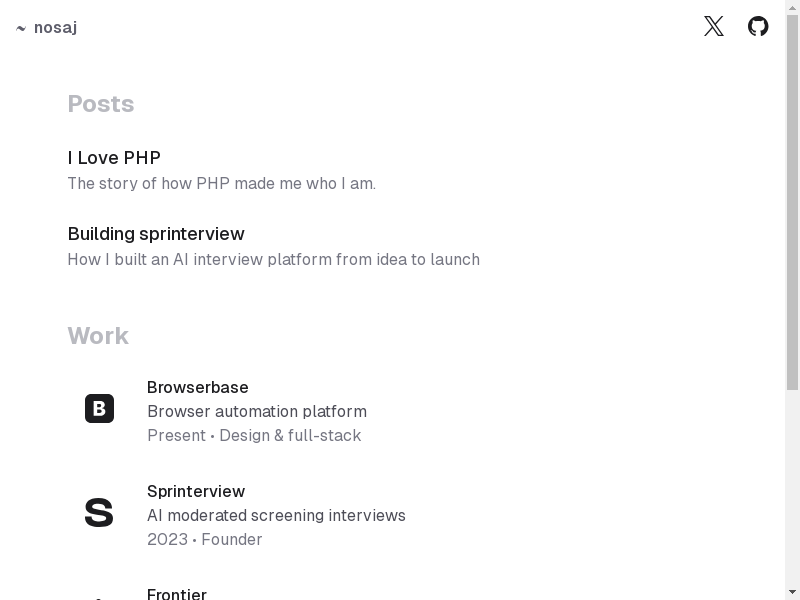Click the Browser automation platform text
The width and height of the screenshot is (800, 600).
point(257,412)
